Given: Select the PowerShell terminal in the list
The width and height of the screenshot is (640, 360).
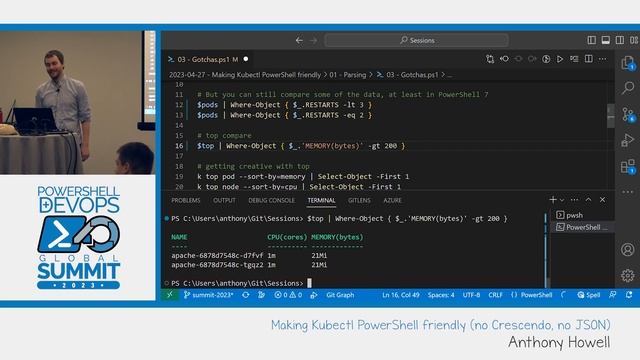Looking at the screenshot, I should click(582, 227).
